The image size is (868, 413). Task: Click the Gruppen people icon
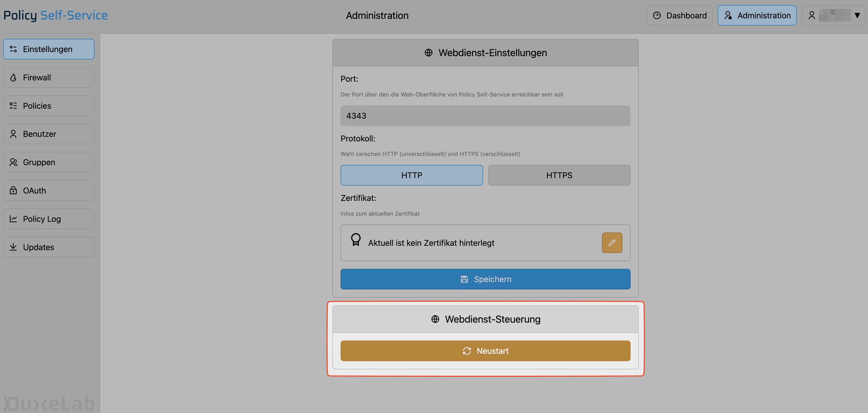pyautogui.click(x=13, y=162)
